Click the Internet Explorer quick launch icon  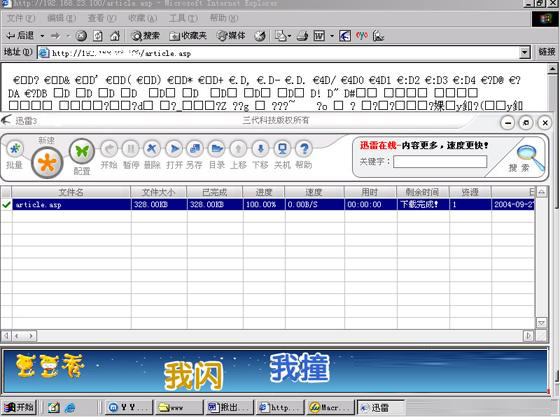(70, 408)
